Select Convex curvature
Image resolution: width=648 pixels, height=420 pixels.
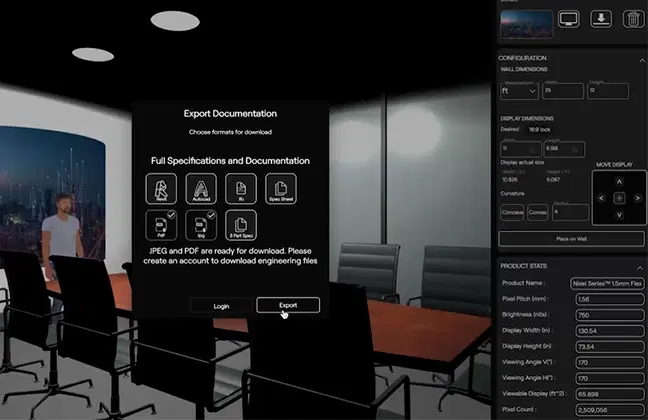[538, 212]
